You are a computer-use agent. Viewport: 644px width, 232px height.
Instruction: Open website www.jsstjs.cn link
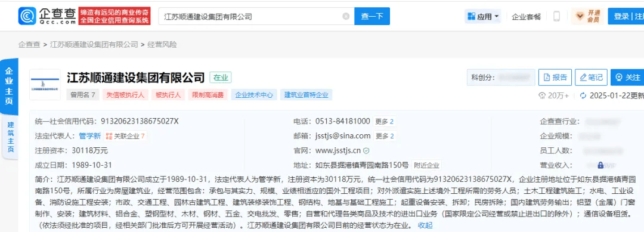point(338,151)
